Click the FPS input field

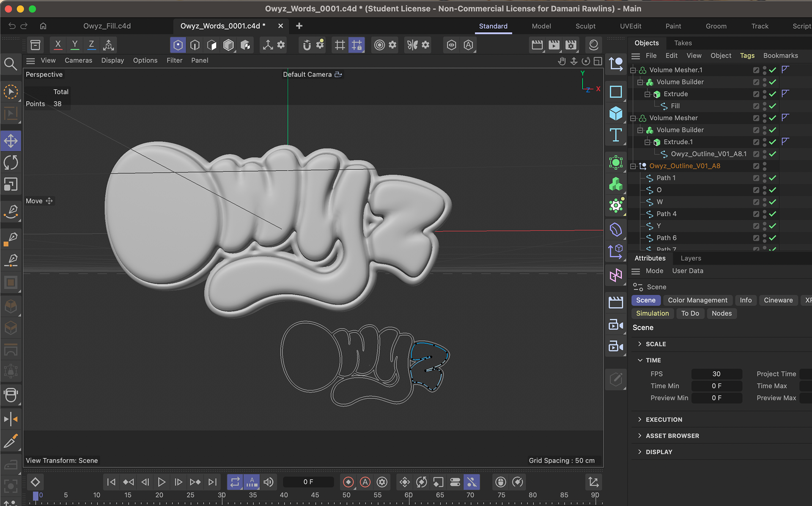[x=716, y=374]
